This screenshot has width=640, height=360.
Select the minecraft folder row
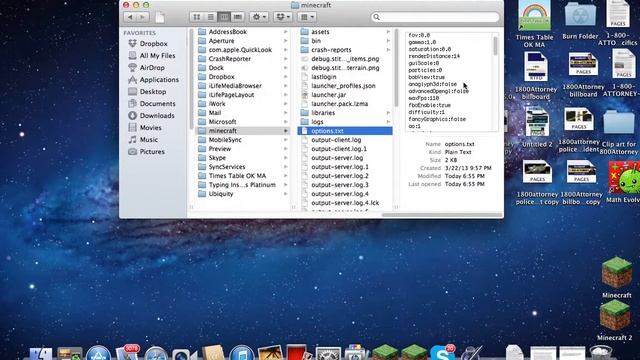[242, 131]
